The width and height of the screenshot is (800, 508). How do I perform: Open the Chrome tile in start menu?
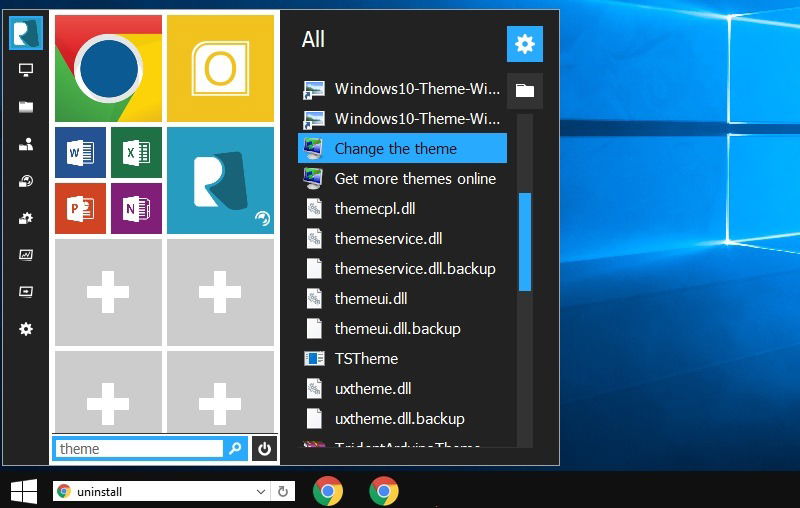(108, 68)
